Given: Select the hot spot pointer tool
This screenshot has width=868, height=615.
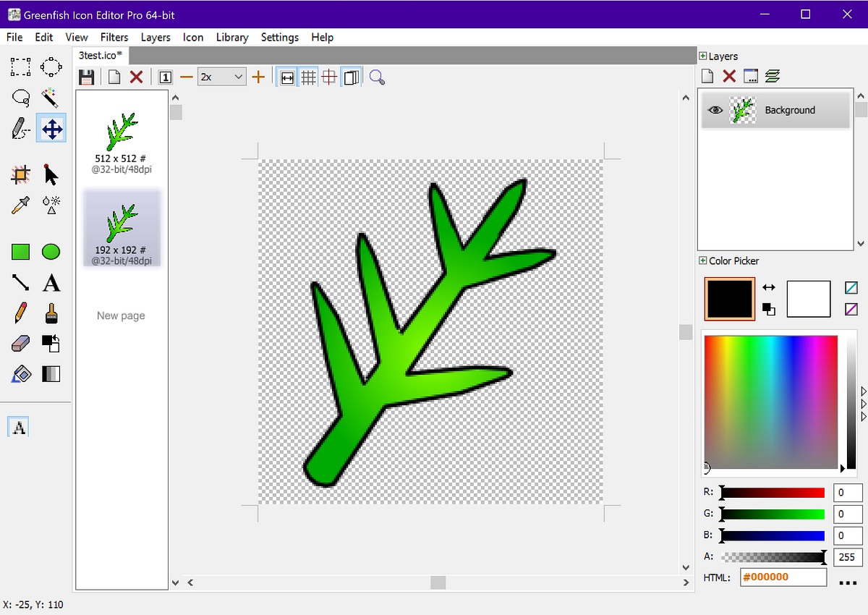Looking at the screenshot, I should click(x=51, y=174).
